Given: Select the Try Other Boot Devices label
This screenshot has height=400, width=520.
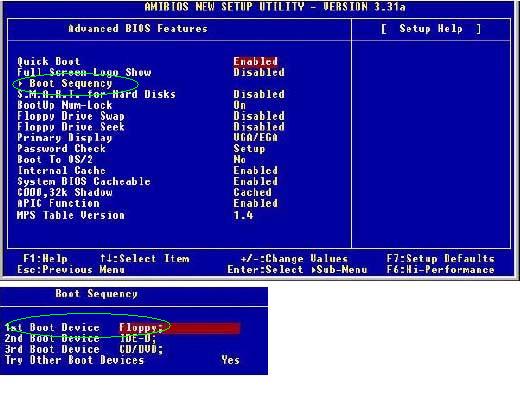Looking at the screenshot, I should (x=74, y=360).
